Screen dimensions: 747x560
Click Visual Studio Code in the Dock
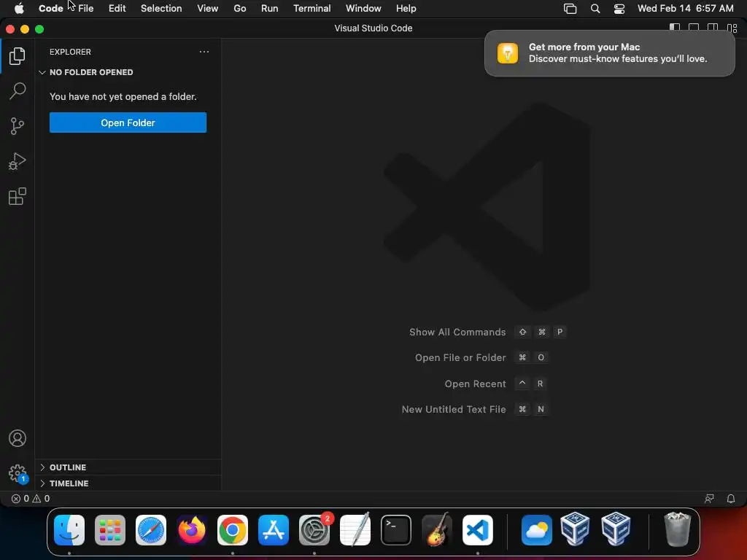tap(478, 530)
